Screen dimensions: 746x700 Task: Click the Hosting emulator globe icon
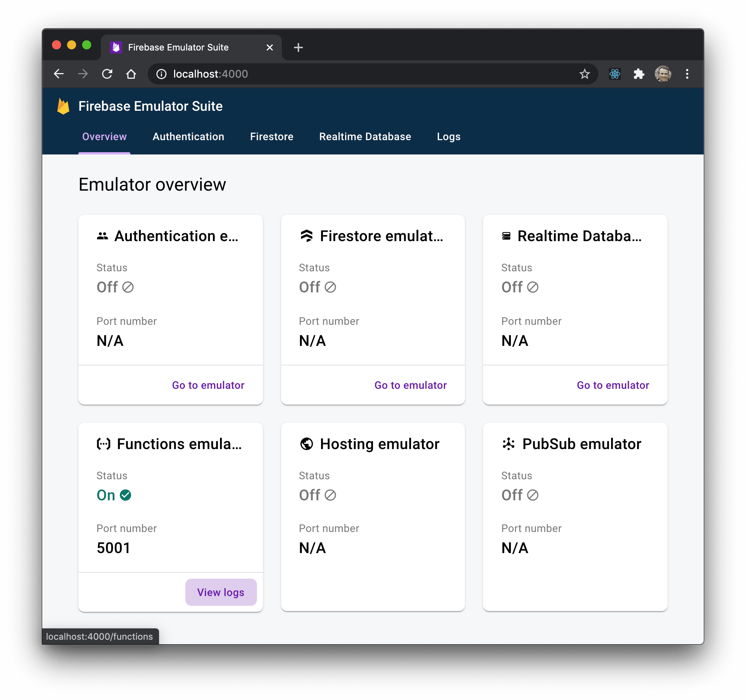tap(306, 444)
